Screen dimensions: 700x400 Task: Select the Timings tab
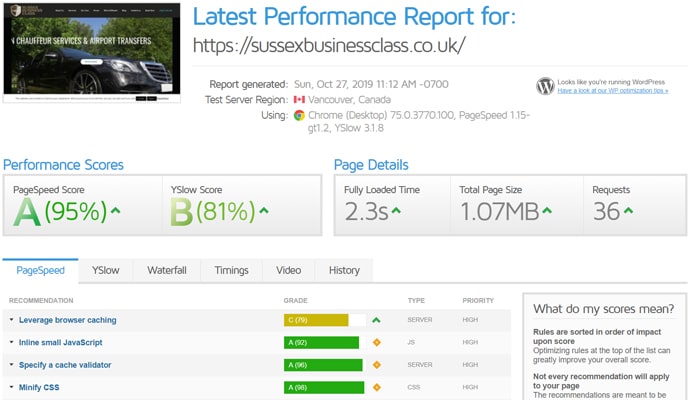[x=231, y=270]
